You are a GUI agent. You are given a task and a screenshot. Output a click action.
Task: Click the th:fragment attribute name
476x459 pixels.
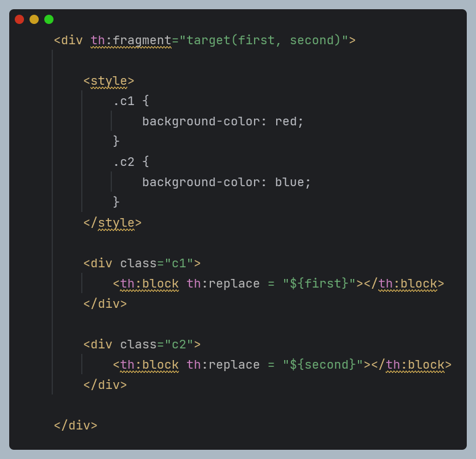[x=131, y=41]
